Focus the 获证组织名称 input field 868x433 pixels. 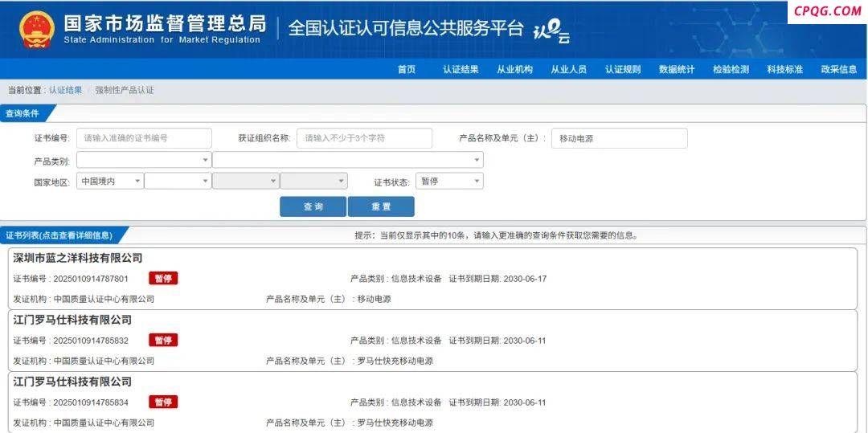(364, 138)
